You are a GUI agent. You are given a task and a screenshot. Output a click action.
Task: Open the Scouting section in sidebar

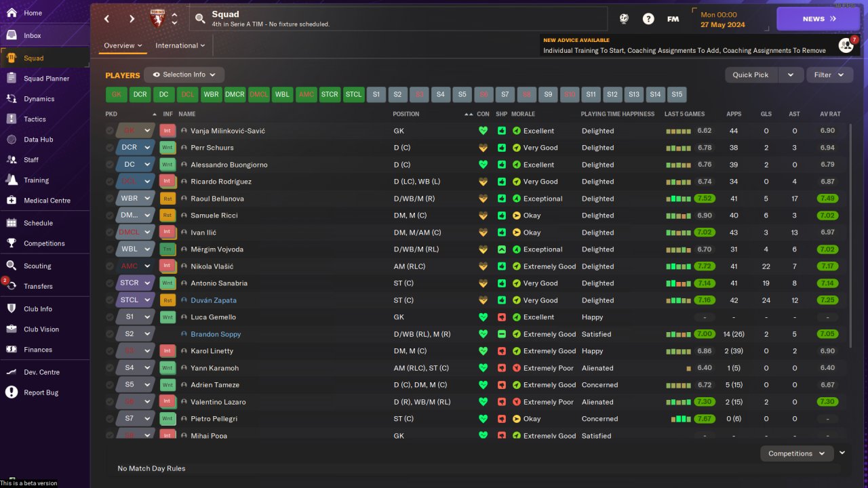[x=45, y=266]
